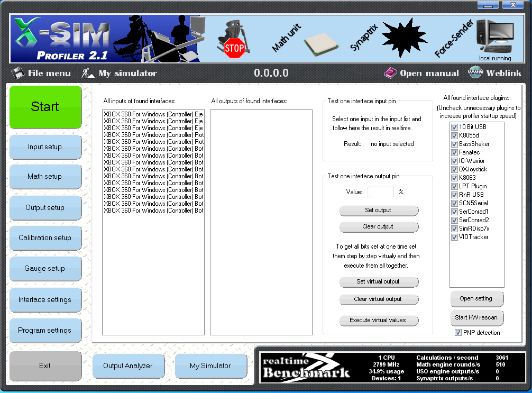
Task: Click the 510 math engine rounds value
Action: 500,364
